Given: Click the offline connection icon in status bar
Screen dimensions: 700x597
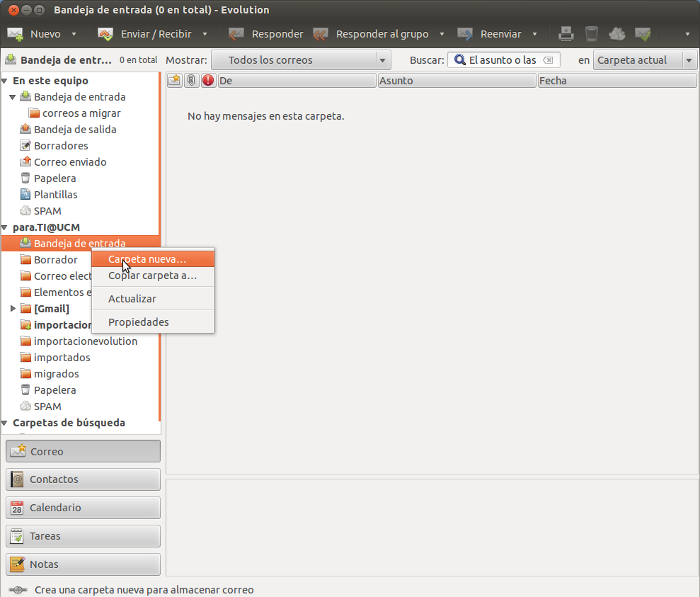Looking at the screenshot, I should (x=18, y=590).
